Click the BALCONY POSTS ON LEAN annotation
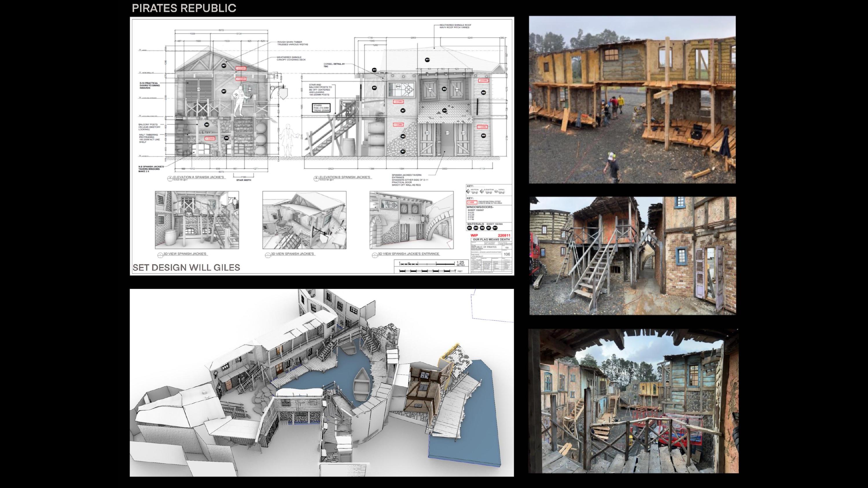 tap(149, 127)
